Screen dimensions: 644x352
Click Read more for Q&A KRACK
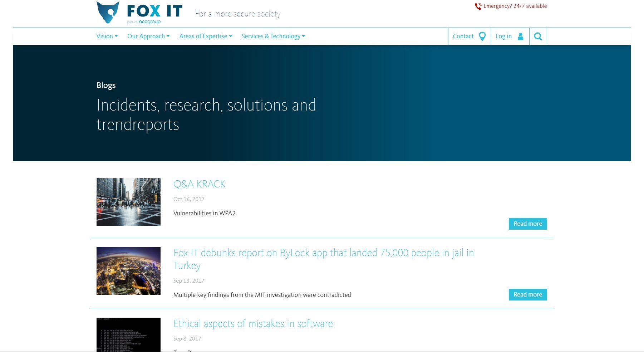pos(527,224)
